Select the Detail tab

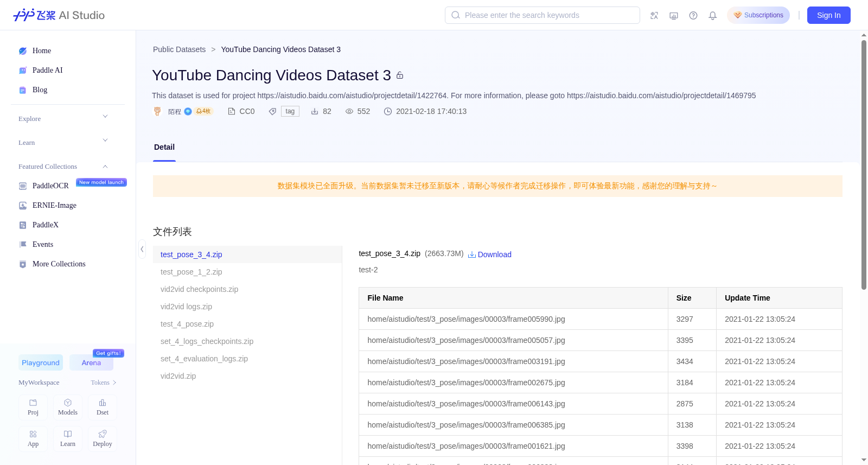164,147
